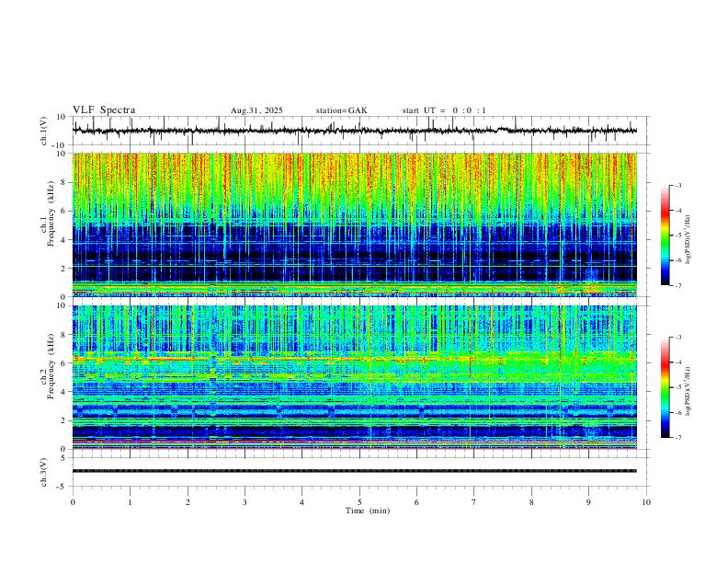Click the ch.2 frequency spectrogram image
Viewport: 728px width, 563px height.
point(355,377)
